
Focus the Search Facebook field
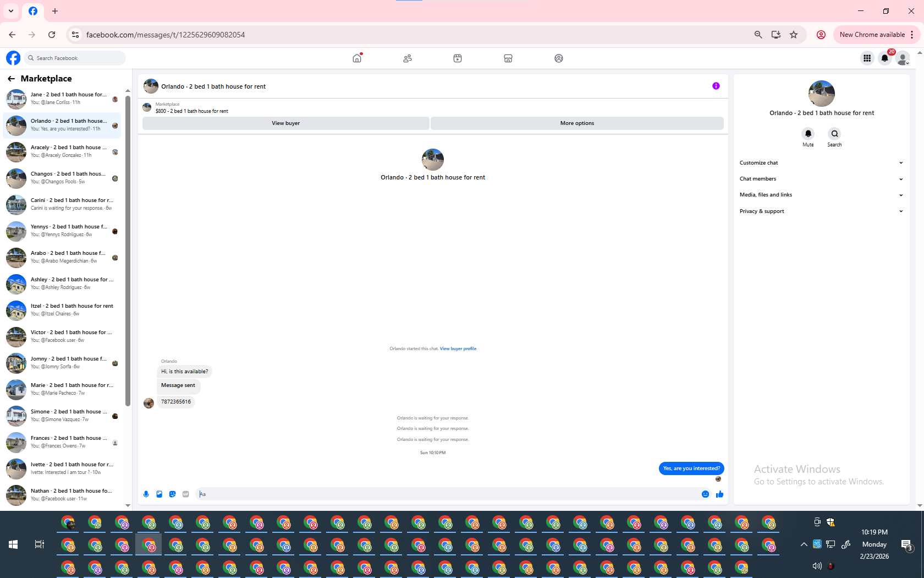[x=75, y=58]
